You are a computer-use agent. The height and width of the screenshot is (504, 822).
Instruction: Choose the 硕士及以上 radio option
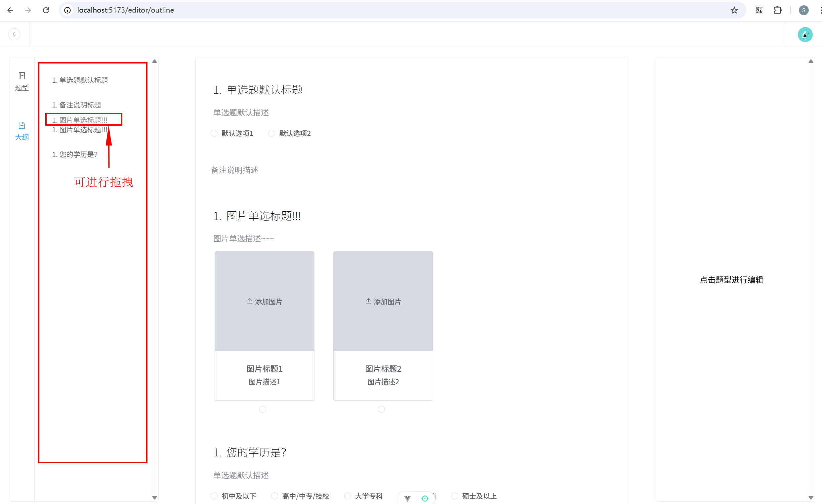[455, 496]
